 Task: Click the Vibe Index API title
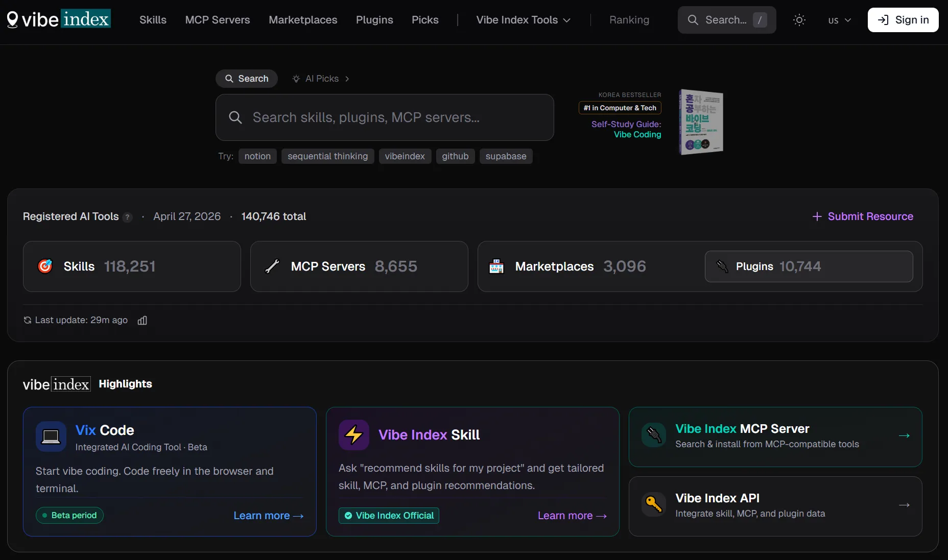click(x=717, y=498)
